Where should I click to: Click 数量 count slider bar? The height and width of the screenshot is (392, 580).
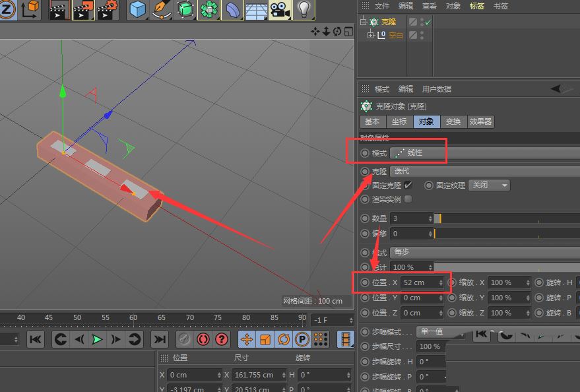[507, 218]
